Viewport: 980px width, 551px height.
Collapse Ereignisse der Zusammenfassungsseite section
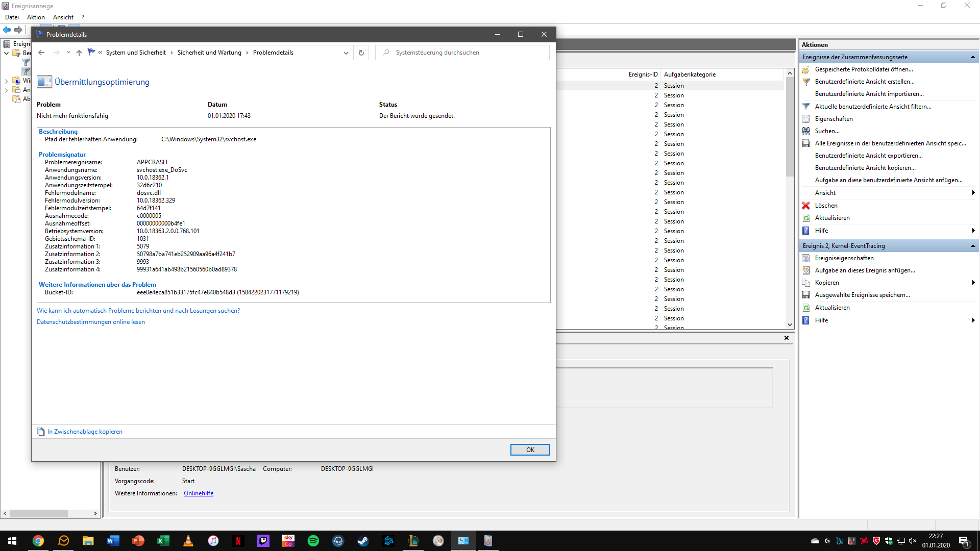[973, 57]
